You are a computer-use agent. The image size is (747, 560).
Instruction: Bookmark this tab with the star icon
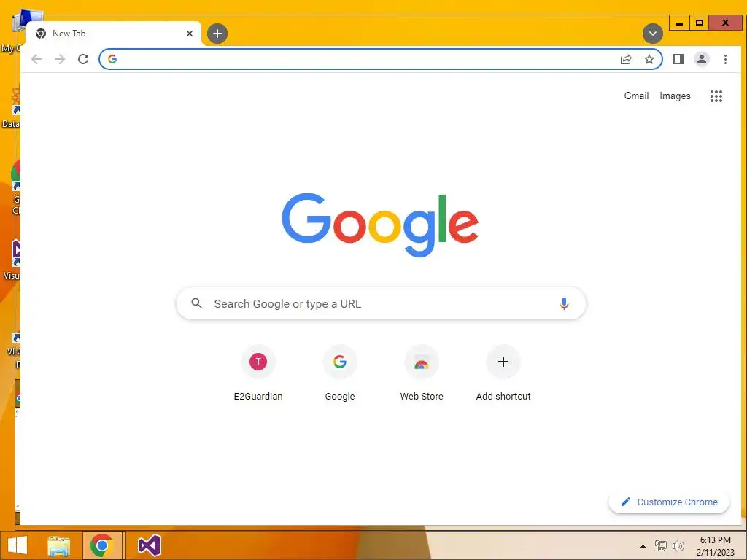[649, 59]
